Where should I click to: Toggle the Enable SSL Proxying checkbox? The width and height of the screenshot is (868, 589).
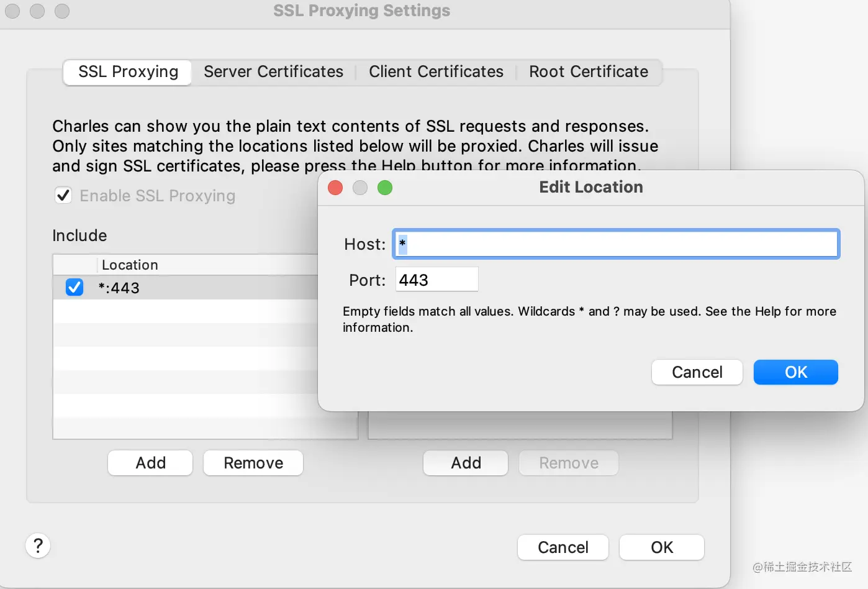pyautogui.click(x=63, y=196)
